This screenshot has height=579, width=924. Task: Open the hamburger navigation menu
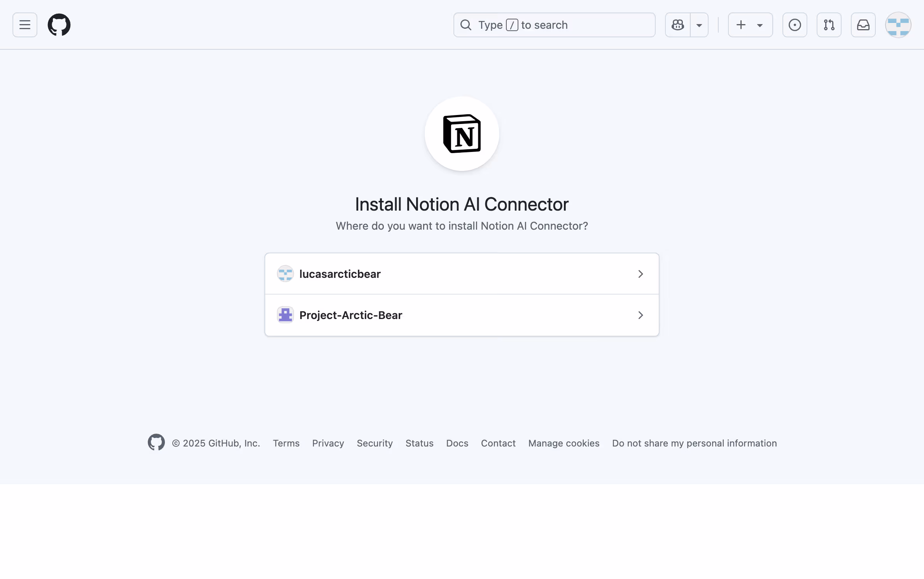(24, 25)
